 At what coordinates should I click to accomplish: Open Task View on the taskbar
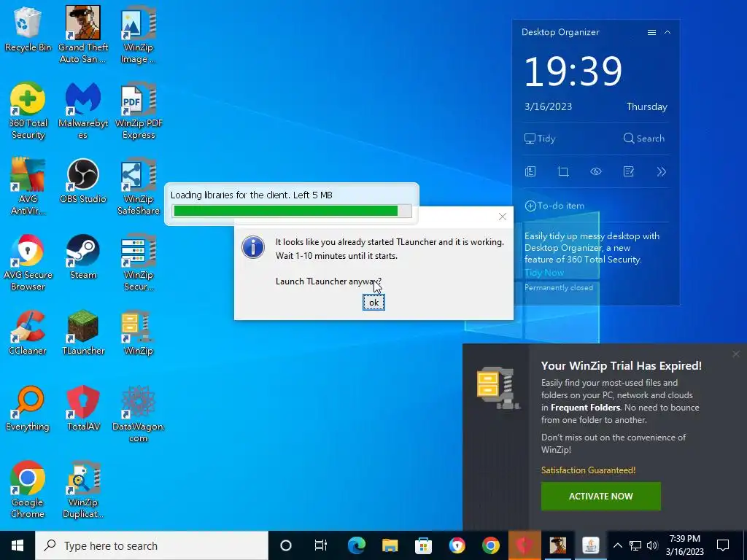(x=321, y=545)
